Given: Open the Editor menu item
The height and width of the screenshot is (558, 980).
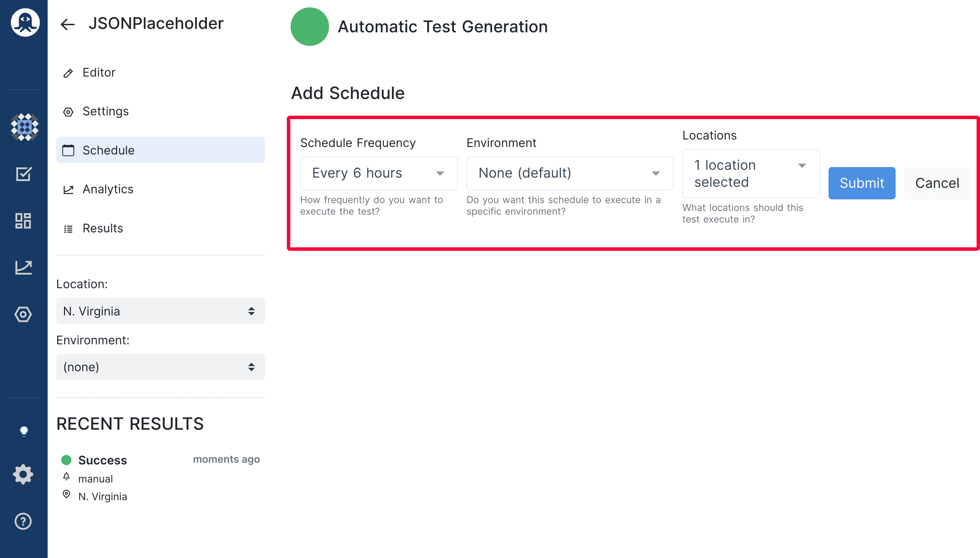Looking at the screenshot, I should 161,72.
